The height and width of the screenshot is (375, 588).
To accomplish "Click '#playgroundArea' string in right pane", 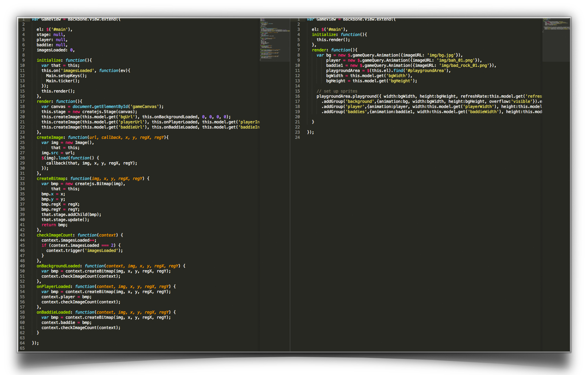I will (426, 71).
